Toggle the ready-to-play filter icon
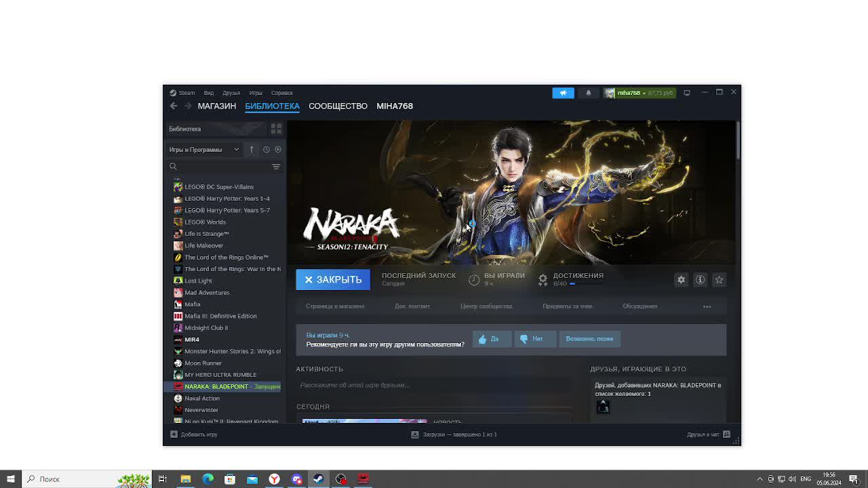 coord(277,149)
